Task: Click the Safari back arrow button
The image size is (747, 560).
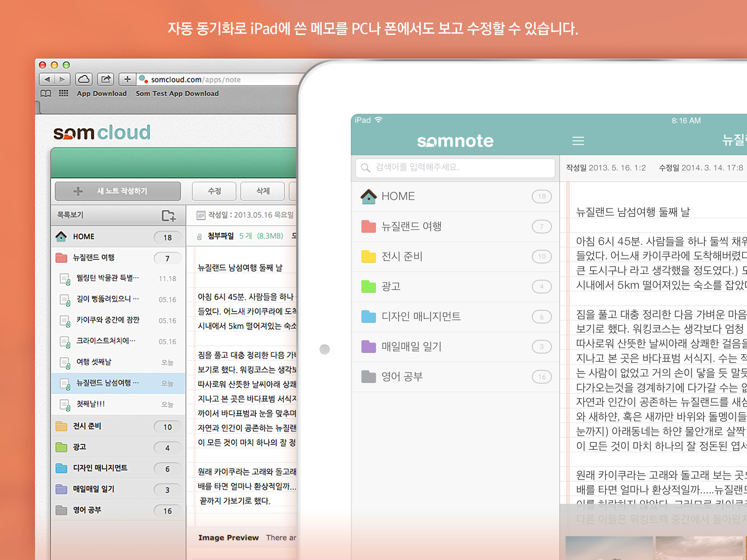Action: pos(47,79)
